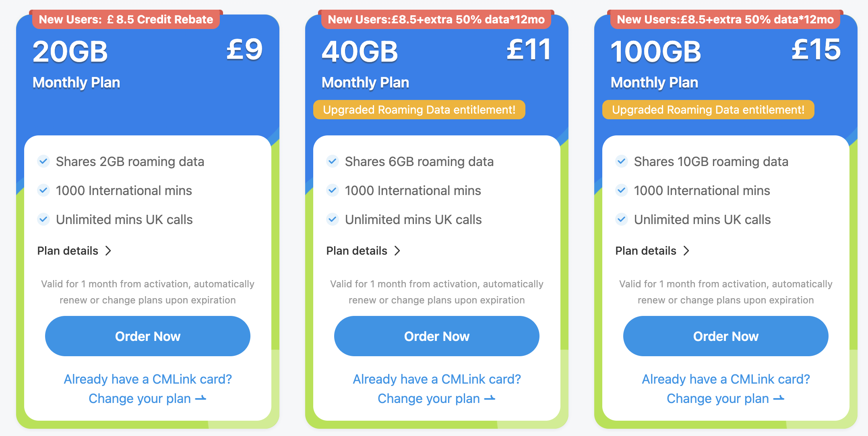
Task: Click the New Users extra 50% data banner on 100GB plan
Action: point(725,19)
